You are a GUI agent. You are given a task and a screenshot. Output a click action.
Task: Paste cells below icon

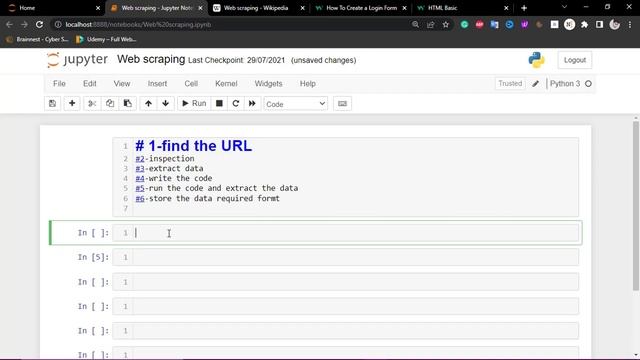[x=127, y=104]
